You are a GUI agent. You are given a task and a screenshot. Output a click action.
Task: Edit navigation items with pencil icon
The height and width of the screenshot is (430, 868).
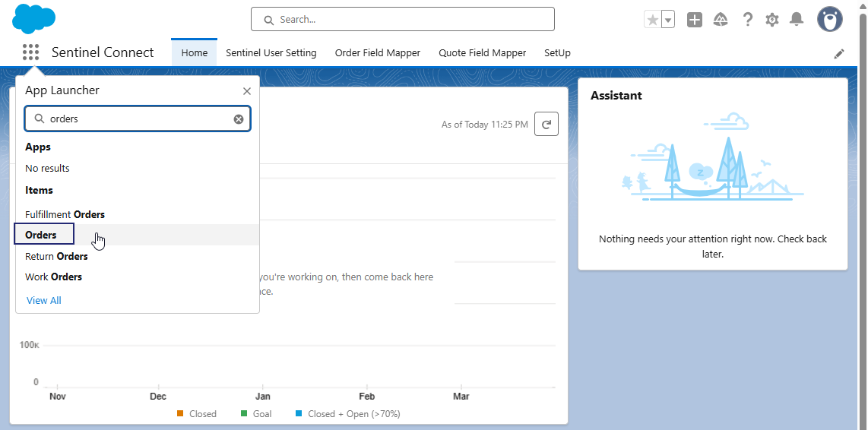coord(839,53)
